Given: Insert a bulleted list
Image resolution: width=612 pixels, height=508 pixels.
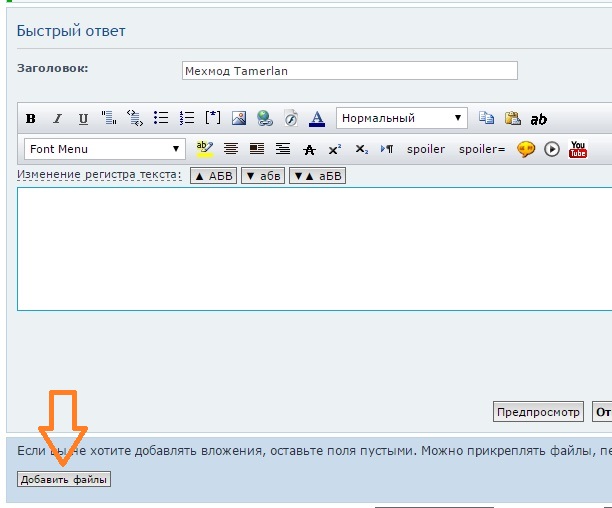Looking at the screenshot, I should point(161,118).
